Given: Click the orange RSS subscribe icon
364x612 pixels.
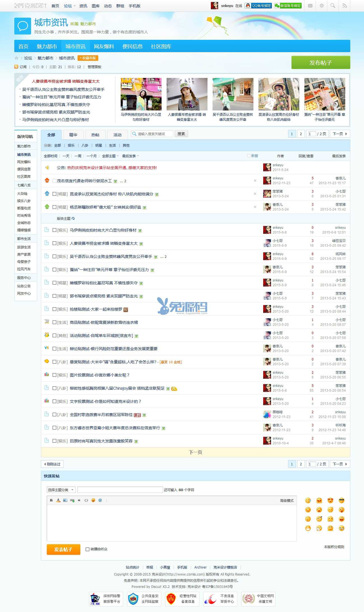Looking at the screenshot, I should click(16, 67).
